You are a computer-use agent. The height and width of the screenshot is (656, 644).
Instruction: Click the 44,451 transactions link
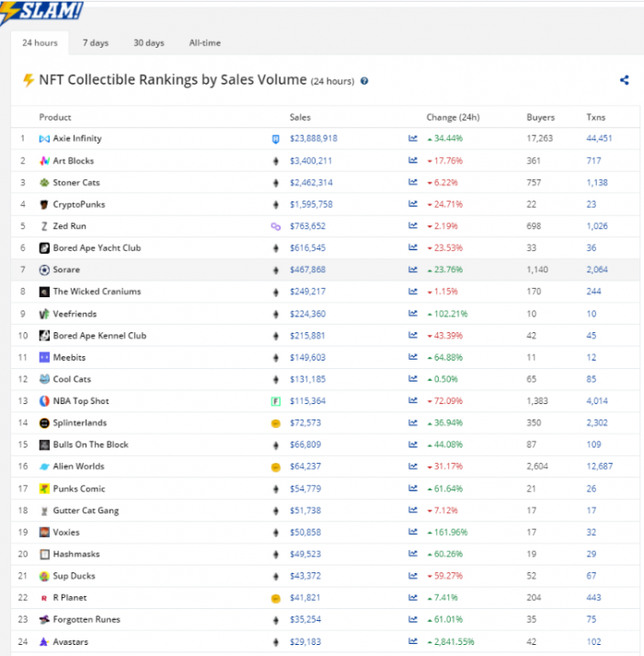click(599, 139)
